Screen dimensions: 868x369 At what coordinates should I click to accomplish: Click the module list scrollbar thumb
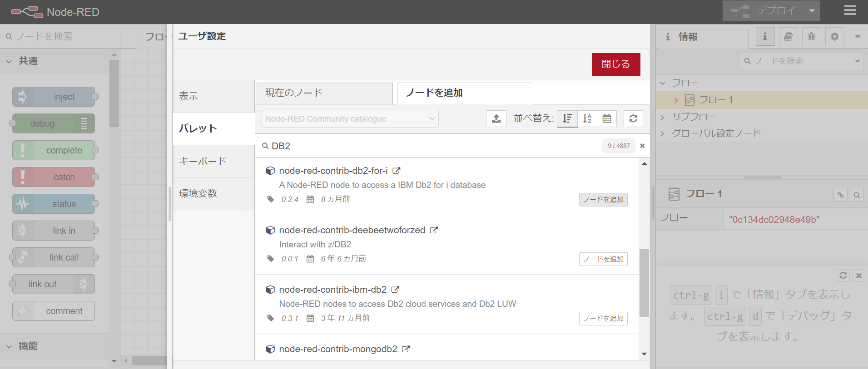[644, 283]
